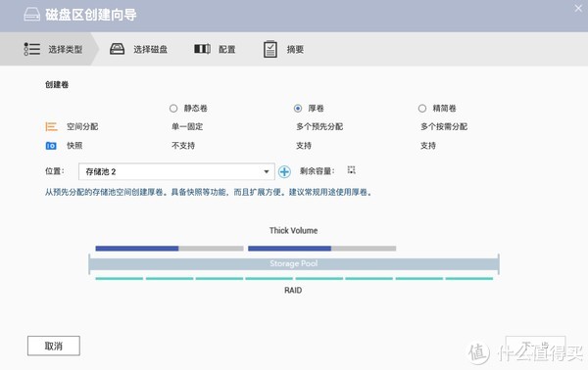Viewport: 588px width, 370px height.
Task: Click the blue plus to add storage pool
Action: (284, 172)
